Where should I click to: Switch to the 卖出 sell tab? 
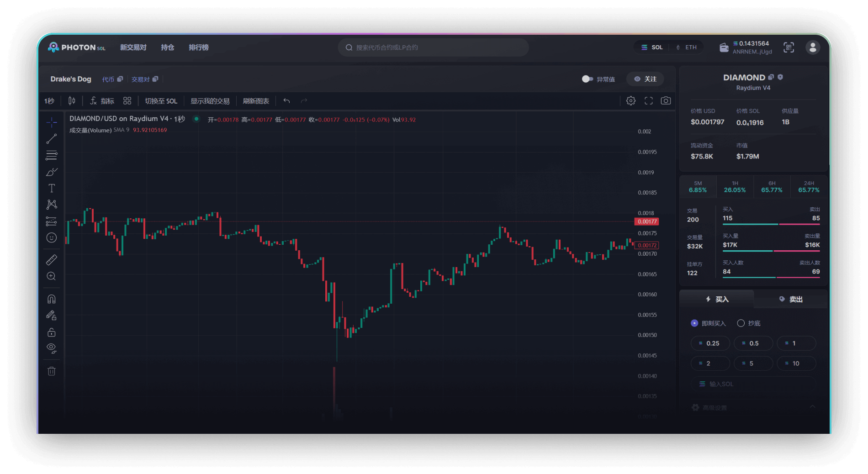pos(791,299)
